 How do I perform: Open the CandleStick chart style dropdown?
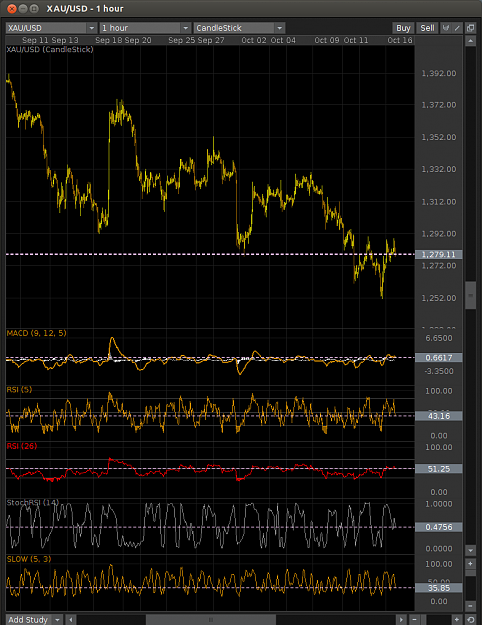[239, 28]
